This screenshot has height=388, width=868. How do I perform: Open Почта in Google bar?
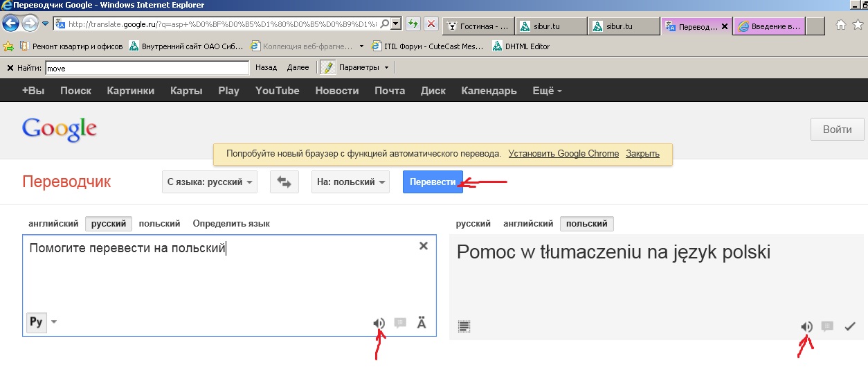390,91
